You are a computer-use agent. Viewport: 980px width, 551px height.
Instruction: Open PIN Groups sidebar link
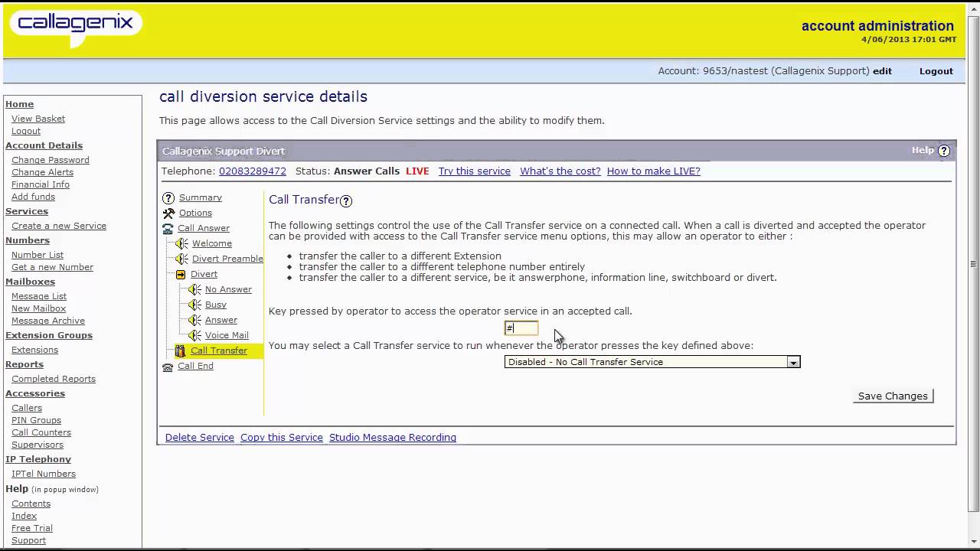tap(37, 420)
